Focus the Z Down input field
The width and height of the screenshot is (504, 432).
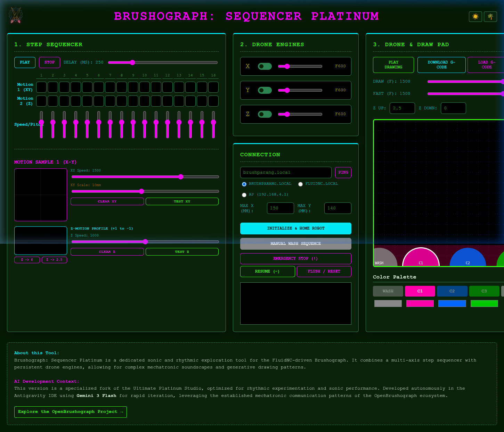pyautogui.click(x=453, y=108)
